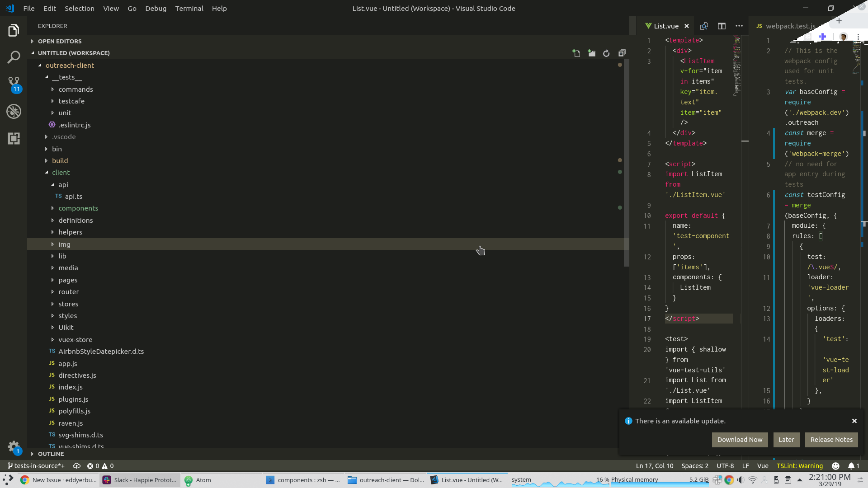The image size is (868, 488).
Task: Change UTF-8 file encoding
Action: click(x=725, y=466)
